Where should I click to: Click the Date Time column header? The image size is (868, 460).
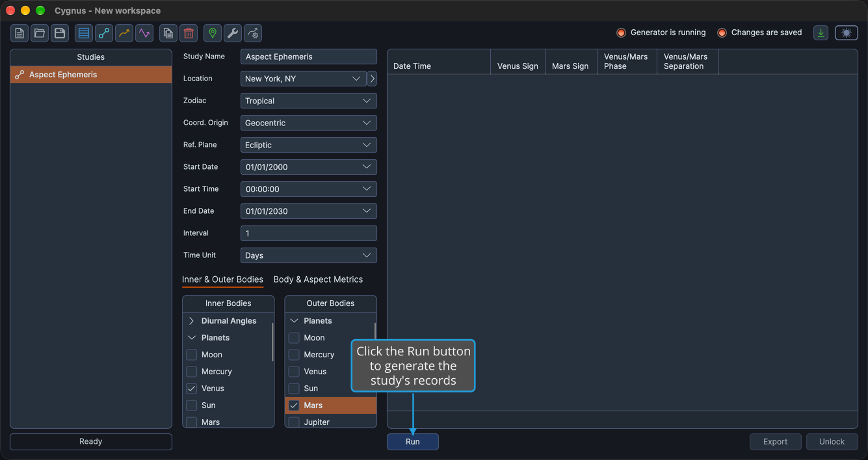click(439, 62)
